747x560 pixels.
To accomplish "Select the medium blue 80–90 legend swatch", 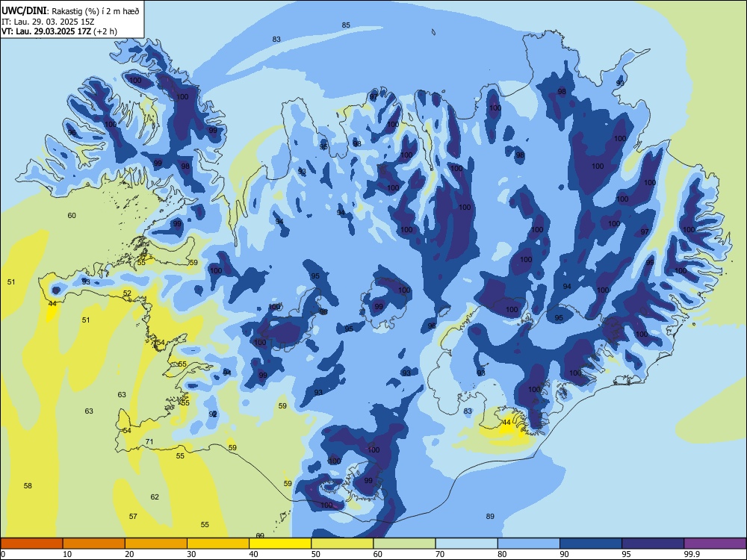I will pos(529,544).
